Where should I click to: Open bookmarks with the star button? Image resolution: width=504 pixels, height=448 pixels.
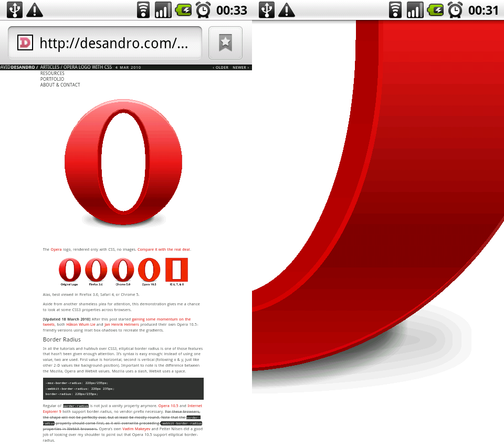click(225, 42)
